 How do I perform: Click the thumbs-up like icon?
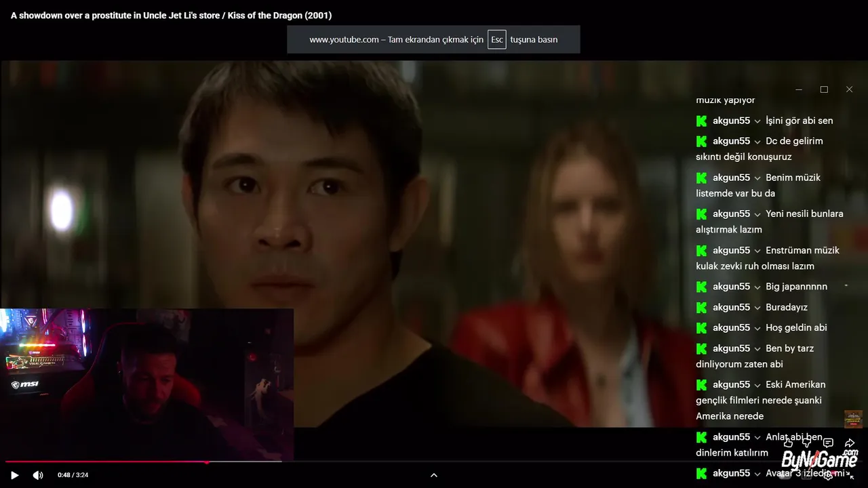click(x=788, y=443)
